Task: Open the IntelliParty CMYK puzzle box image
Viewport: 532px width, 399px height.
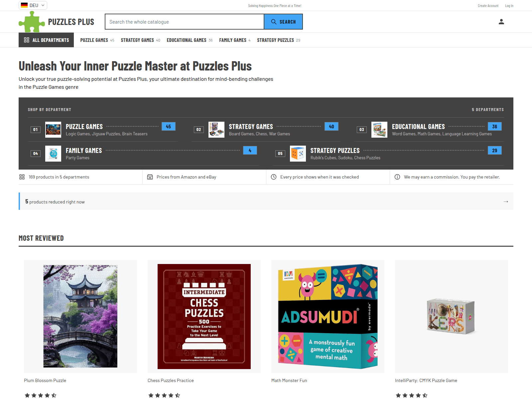Action: (451, 316)
